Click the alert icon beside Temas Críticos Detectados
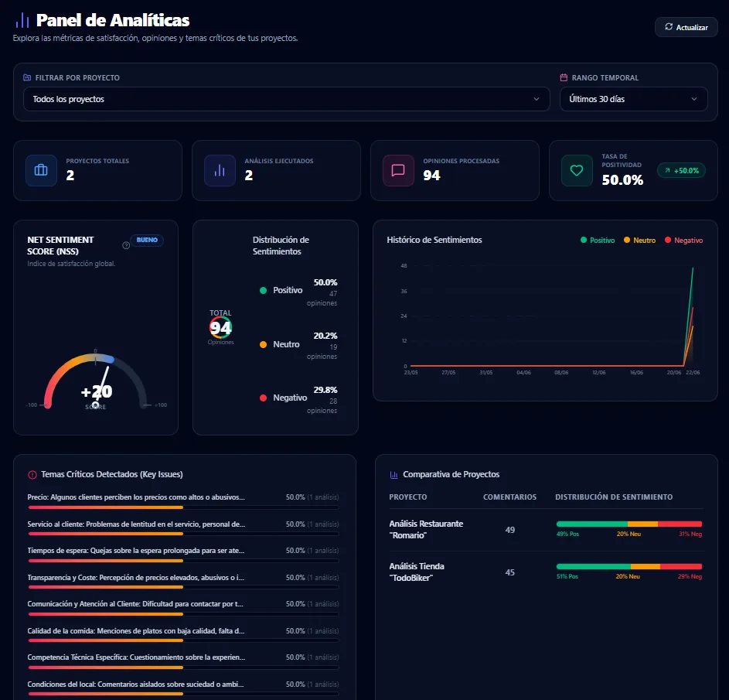The image size is (729, 700). point(32,474)
